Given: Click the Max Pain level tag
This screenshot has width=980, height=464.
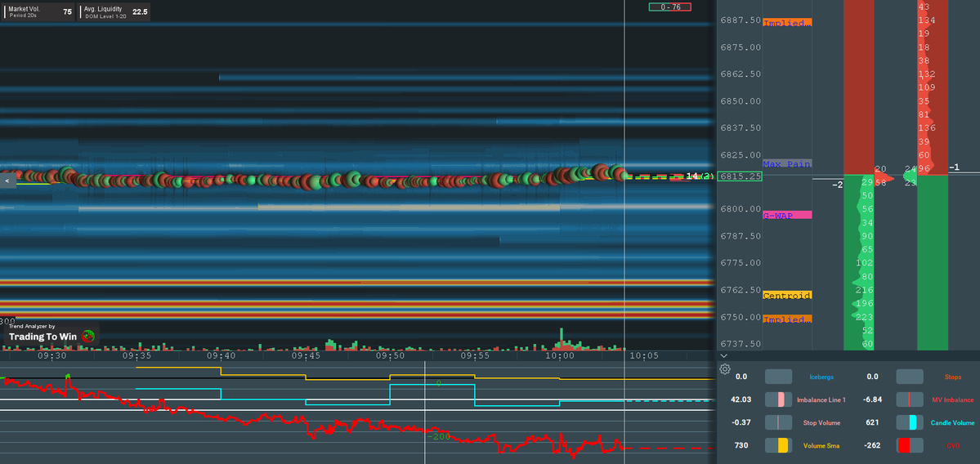Looking at the screenshot, I should point(787,163).
